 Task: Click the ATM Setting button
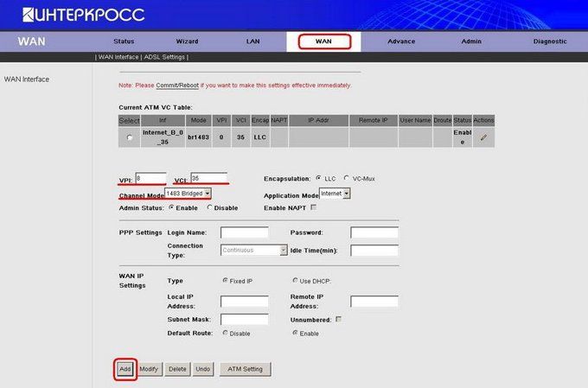coord(246,369)
